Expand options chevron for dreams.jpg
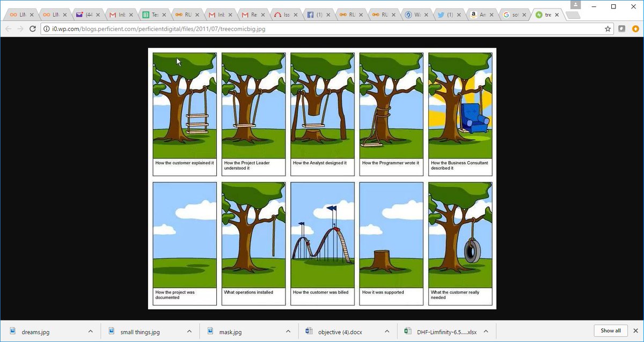 [90, 331]
